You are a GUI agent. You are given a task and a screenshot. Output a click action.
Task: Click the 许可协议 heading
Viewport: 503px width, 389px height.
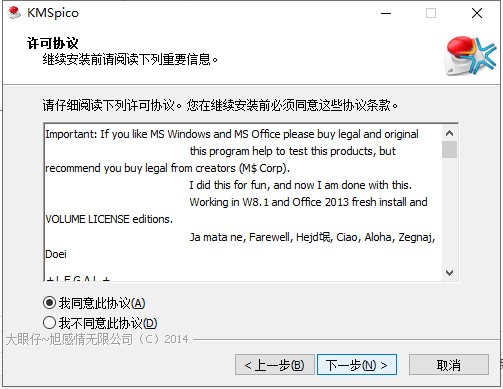point(53,43)
